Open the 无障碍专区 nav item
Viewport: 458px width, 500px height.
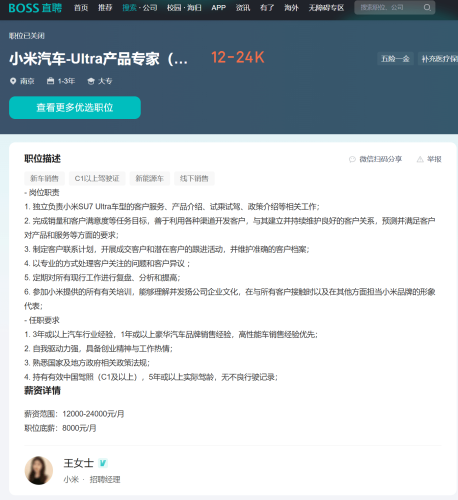pos(326,8)
